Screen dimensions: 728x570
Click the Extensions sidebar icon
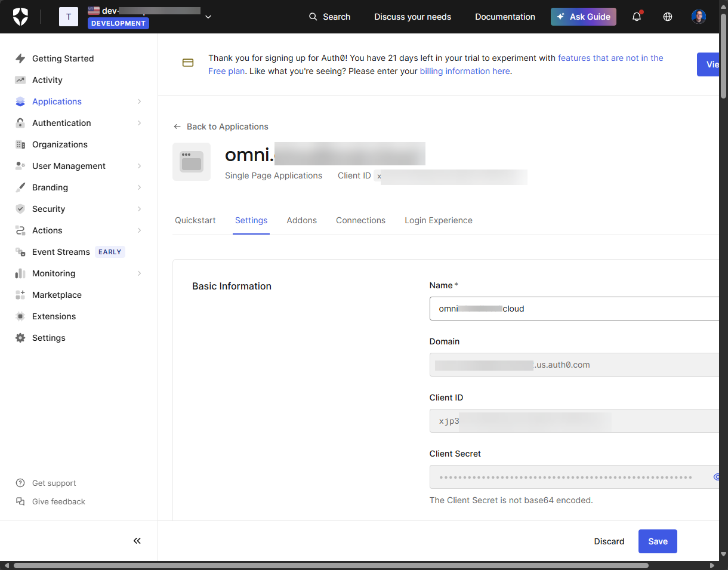tap(20, 316)
